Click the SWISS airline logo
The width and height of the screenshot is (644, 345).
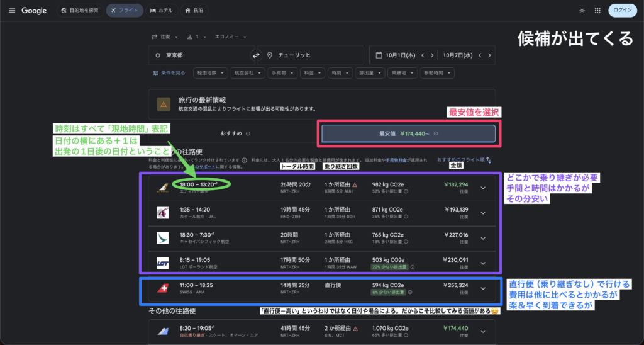pyautogui.click(x=163, y=289)
